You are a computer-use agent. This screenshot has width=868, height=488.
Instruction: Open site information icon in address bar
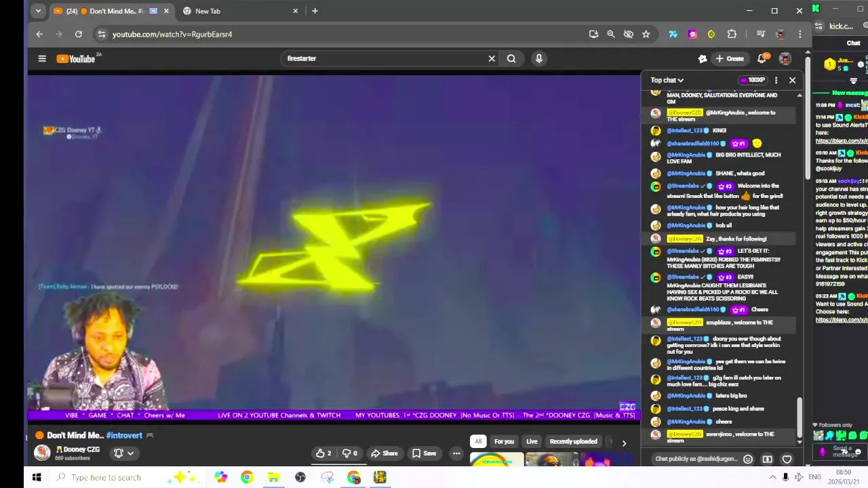101,34
